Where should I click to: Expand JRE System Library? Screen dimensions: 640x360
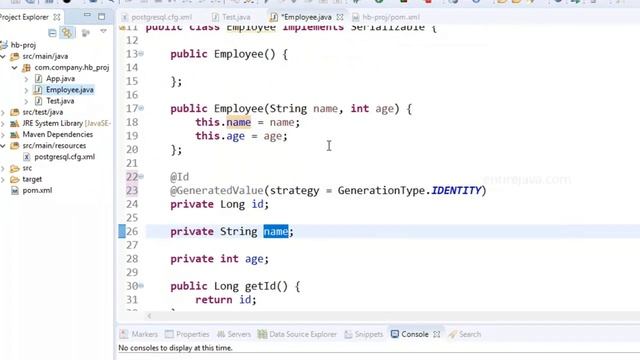point(3,123)
